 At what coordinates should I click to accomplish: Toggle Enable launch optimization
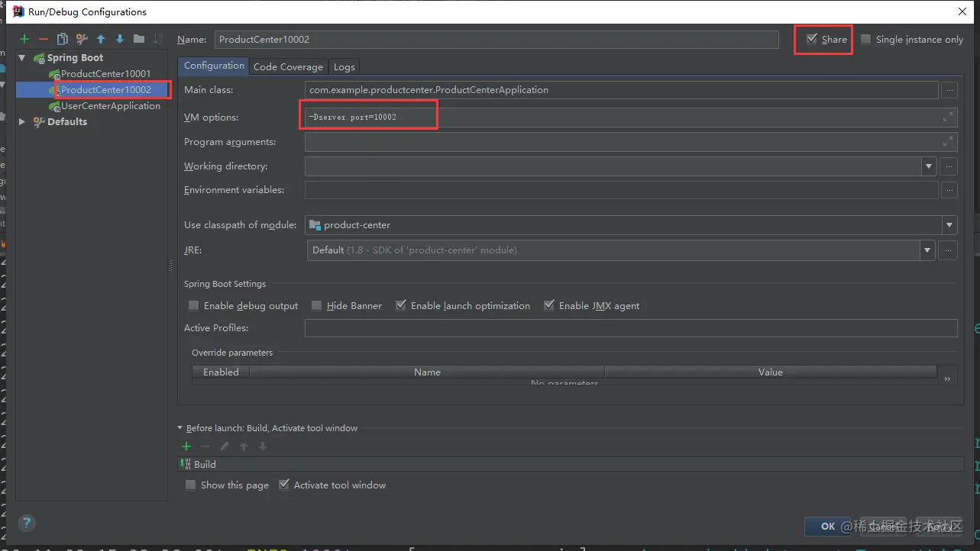tap(400, 305)
